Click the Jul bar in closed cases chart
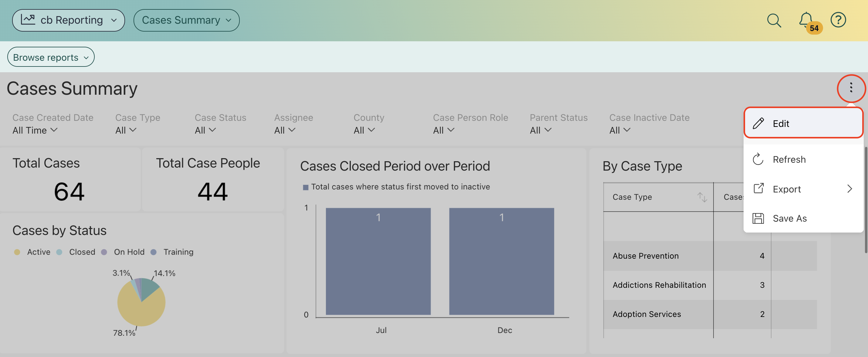The image size is (868, 357). click(x=378, y=261)
